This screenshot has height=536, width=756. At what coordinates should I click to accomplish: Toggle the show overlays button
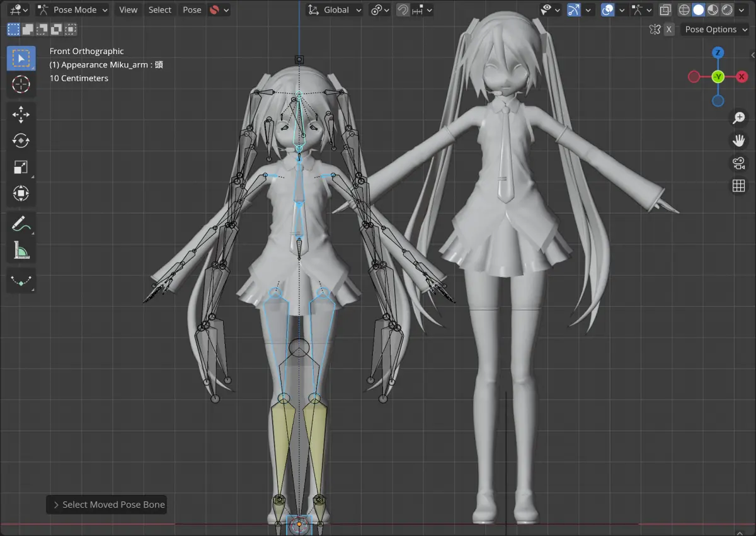point(608,10)
